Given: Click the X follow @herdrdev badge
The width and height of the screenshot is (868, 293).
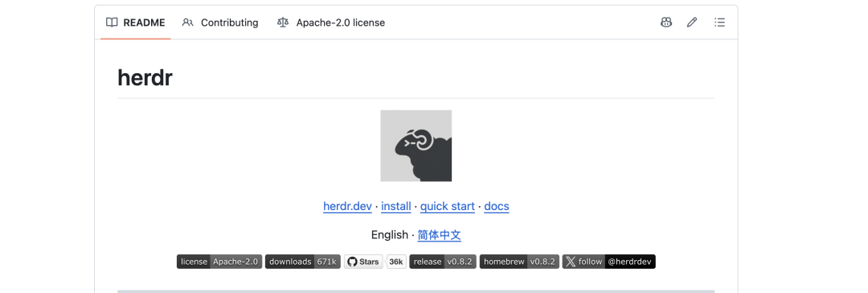Looking at the screenshot, I should (x=609, y=262).
